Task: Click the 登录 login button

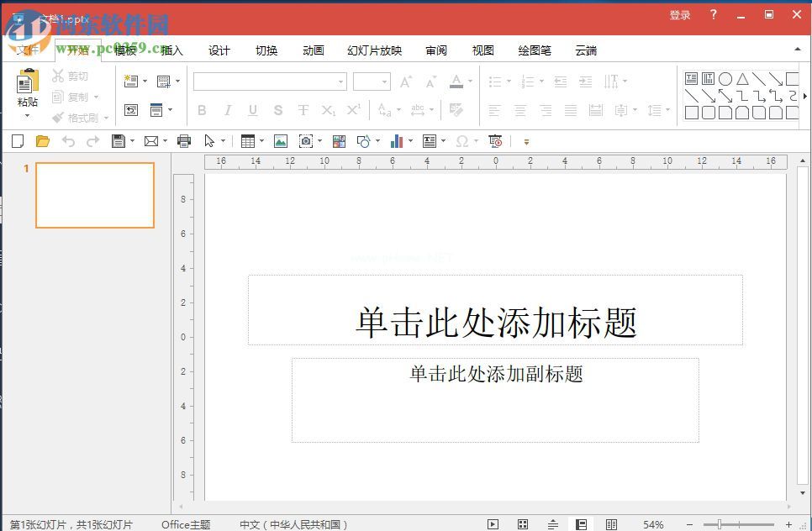Action: point(679,14)
